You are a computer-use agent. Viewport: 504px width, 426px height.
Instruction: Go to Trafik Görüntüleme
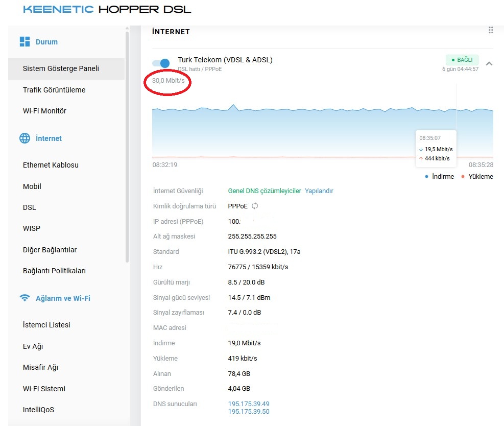click(x=54, y=90)
